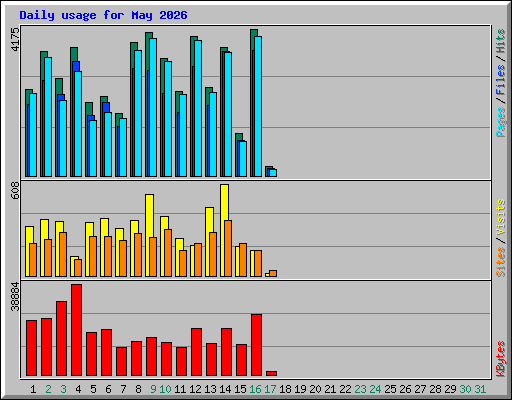Click day 25 on the date axis
Viewport: 512px width, 400px height.
(390, 389)
